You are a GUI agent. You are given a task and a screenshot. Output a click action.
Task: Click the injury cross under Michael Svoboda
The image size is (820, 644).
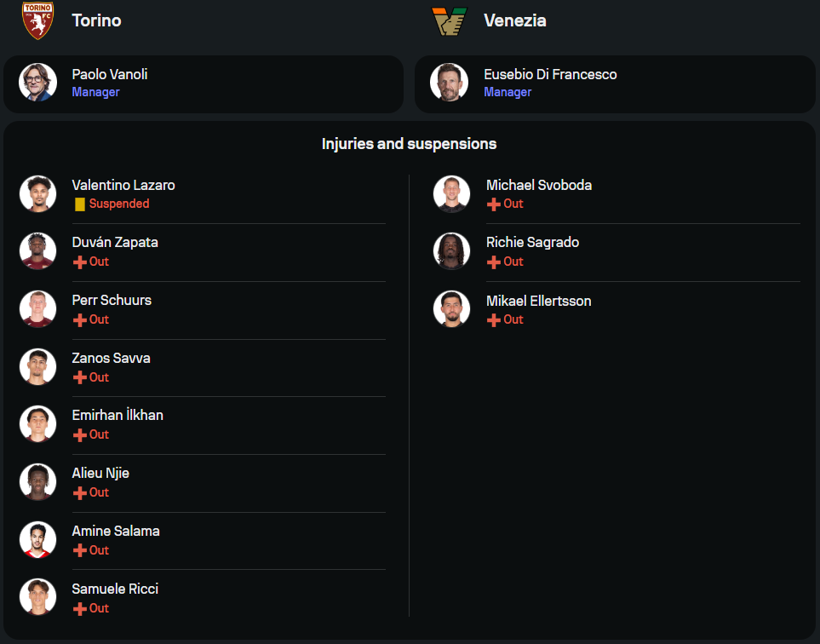pyautogui.click(x=494, y=204)
